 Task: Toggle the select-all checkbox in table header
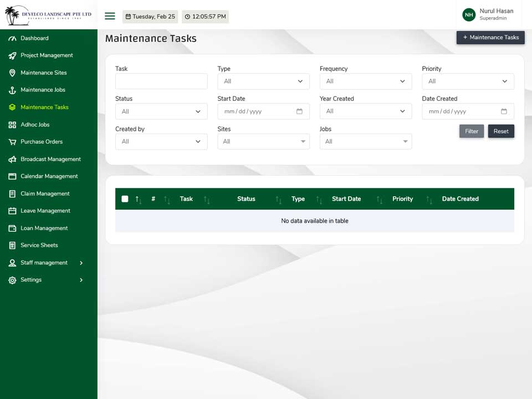125,199
